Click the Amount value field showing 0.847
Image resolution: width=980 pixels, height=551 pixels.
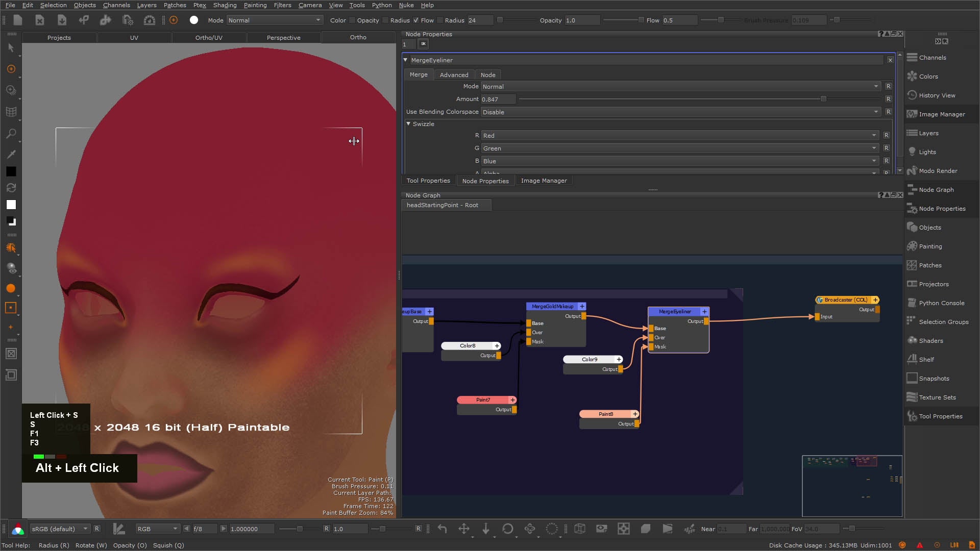pos(498,99)
